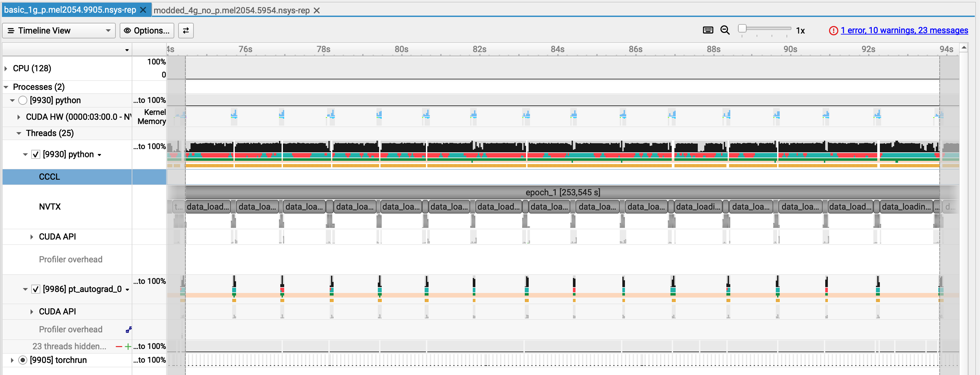This screenshot has height=375, width=980.
Task: Collapse the Threads (25) group
Action: pyautogui.click(x=19, y=133)
